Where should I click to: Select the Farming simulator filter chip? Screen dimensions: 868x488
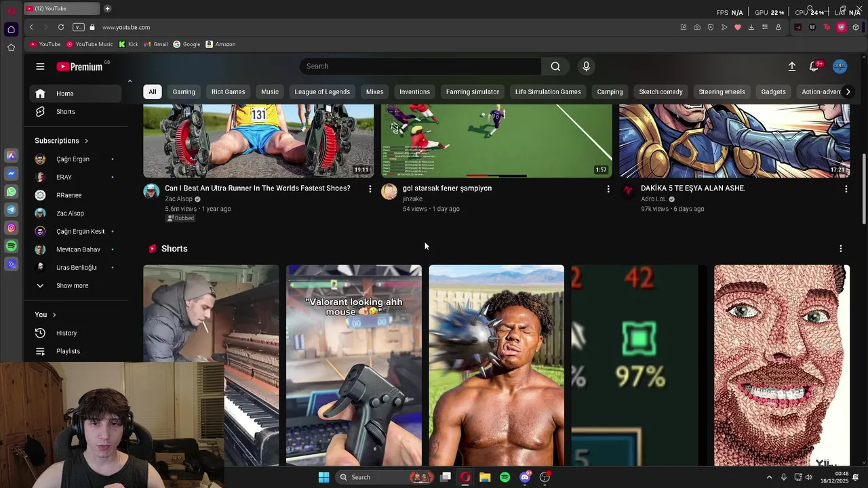click(473, 91)
